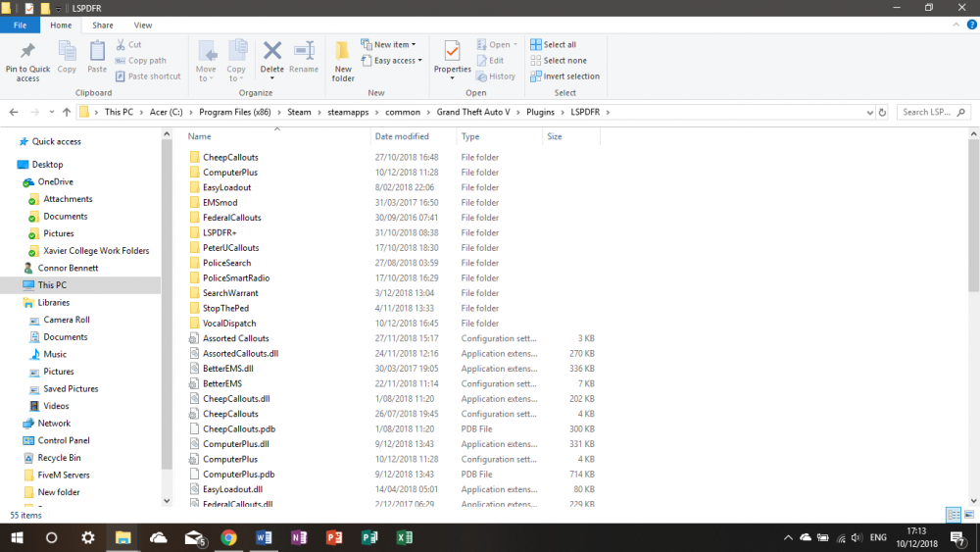Click the Cut scissors icon
Screen dimensions: 980x552
(x=121, y=44)
